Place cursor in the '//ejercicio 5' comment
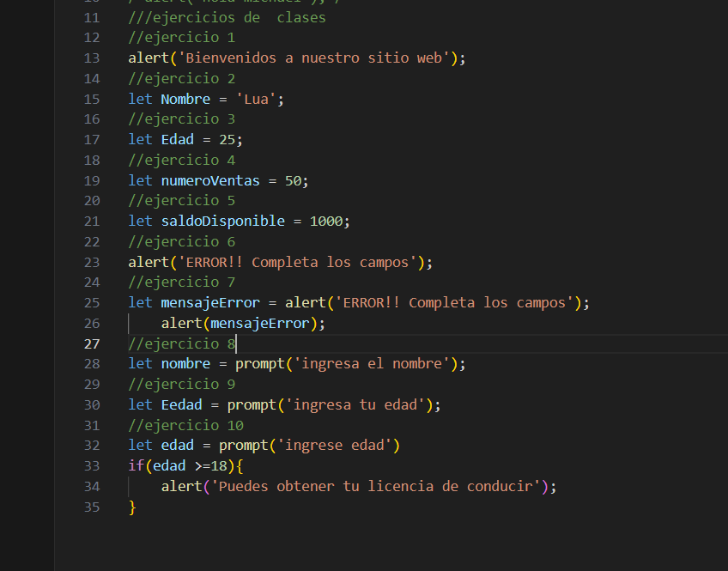 pos(182,201)
